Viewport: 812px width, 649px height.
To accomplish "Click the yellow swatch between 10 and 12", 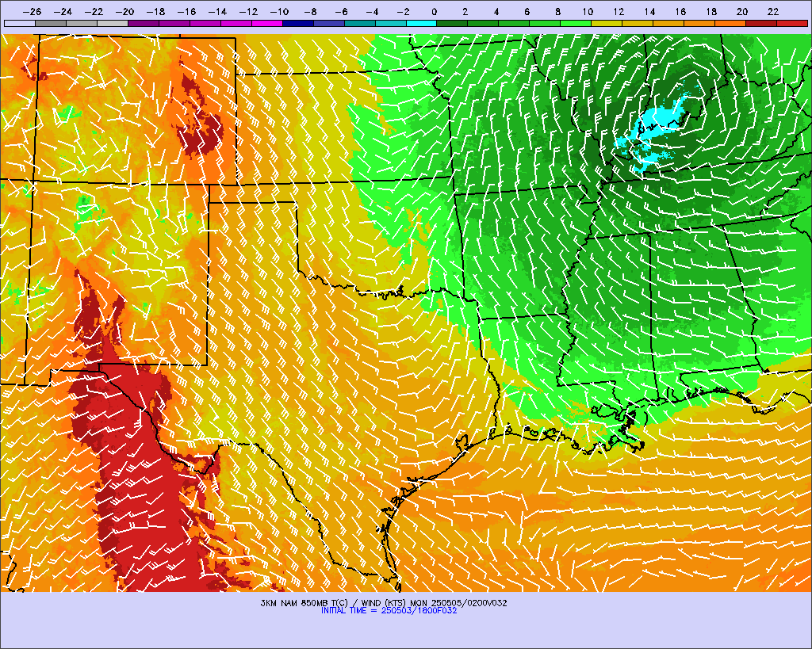I will coord(607,23).
